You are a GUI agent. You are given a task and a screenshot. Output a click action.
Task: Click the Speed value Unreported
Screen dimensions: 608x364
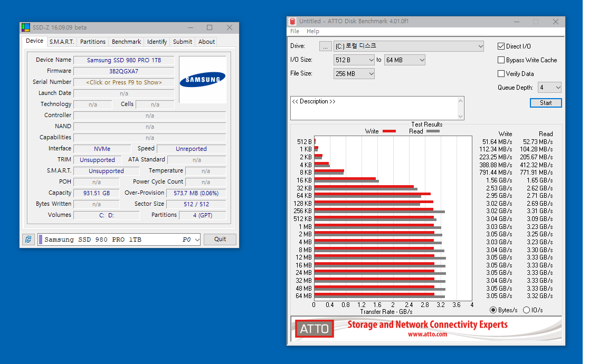(191, 149)
